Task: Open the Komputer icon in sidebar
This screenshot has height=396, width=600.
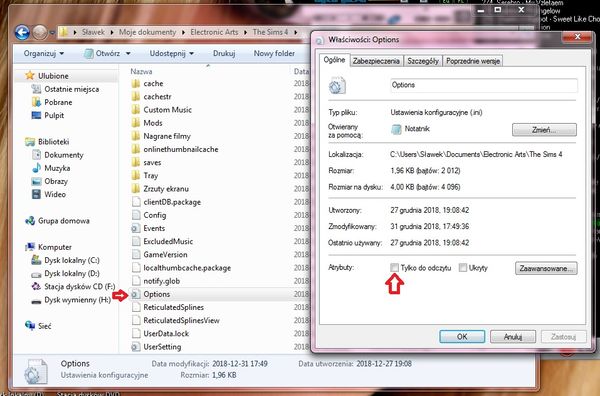Action: tap(30, 247)
